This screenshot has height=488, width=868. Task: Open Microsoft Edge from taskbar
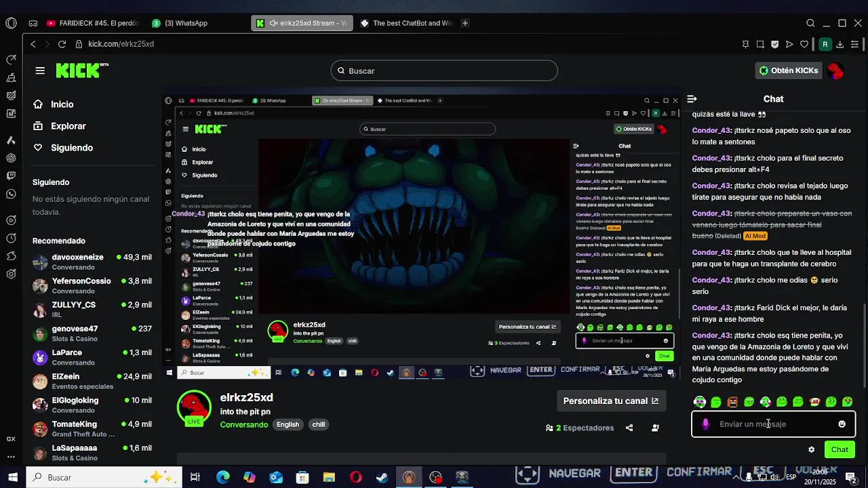coord(222,477)
